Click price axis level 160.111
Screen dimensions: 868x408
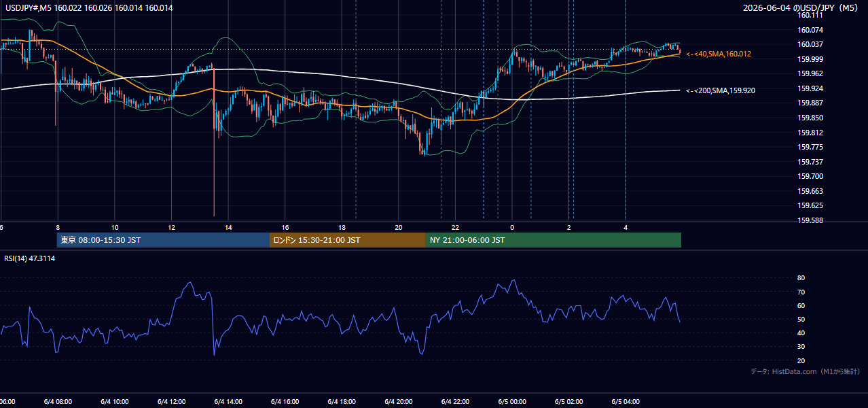(x=810, y=16)
